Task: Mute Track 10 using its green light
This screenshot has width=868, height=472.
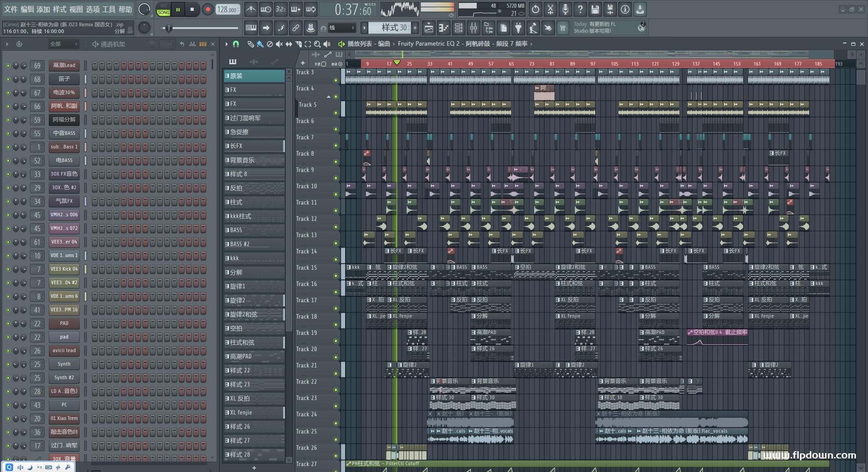Action: [x=336, y=195]
